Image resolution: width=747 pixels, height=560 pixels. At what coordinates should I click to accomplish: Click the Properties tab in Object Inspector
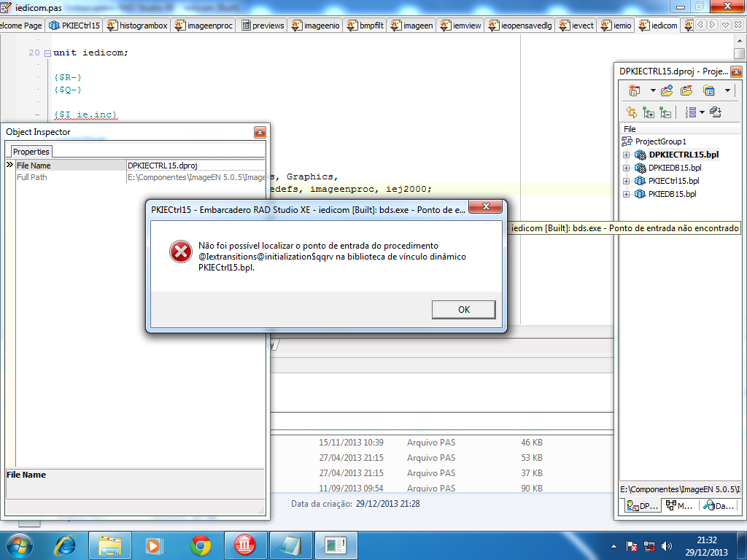(x=31, y=152)
